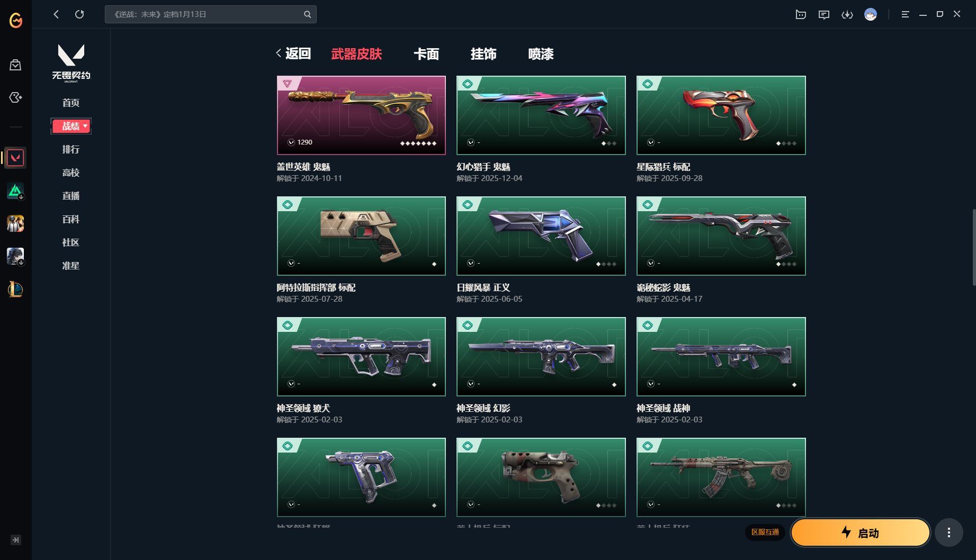Click the 启动 launch button
This screenshot has width=976, height=560.
(x=861, y=532)
